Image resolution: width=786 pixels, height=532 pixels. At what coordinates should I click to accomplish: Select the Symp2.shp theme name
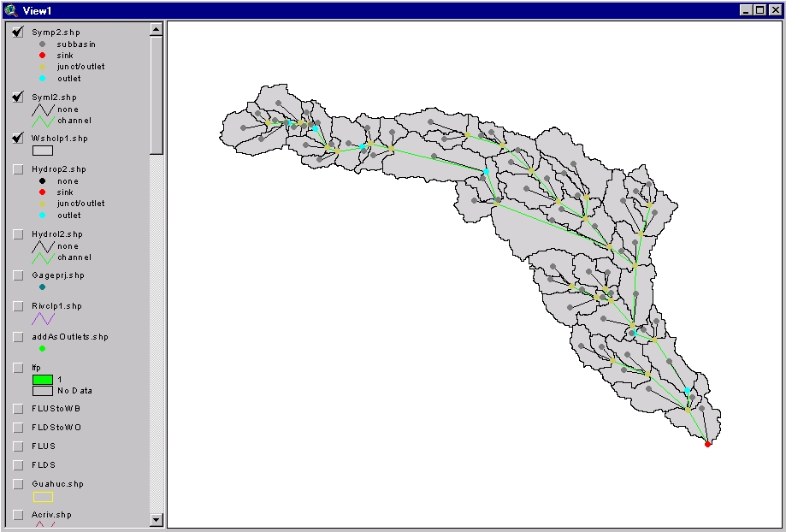coord(56,33)
